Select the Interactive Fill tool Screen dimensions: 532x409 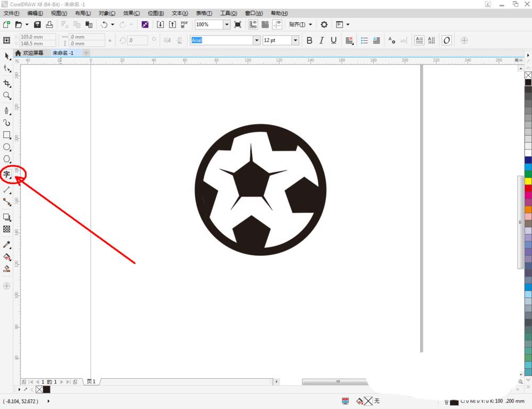7,257
